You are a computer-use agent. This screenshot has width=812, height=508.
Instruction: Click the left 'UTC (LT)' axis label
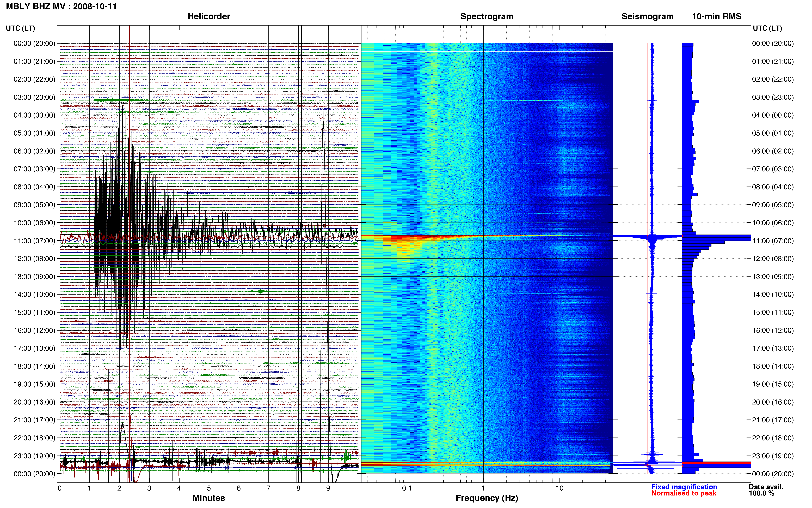21,28
